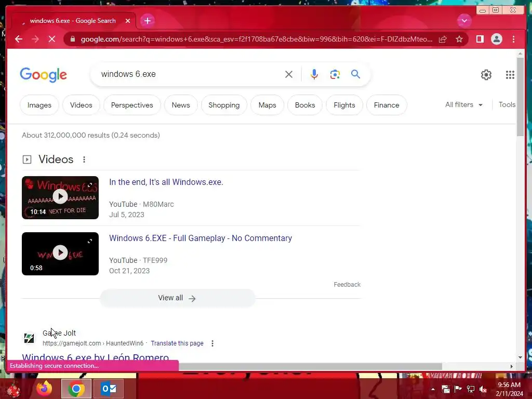This screenshot has height=399, width=532.
Task: Show hidden system tray icons
Action: click(x=433, y=389)
